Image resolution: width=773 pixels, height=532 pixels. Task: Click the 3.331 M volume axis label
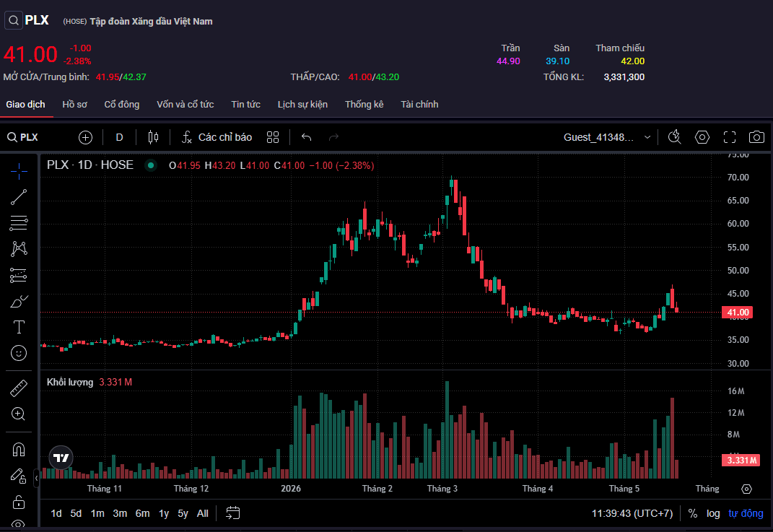pos(741,460)
